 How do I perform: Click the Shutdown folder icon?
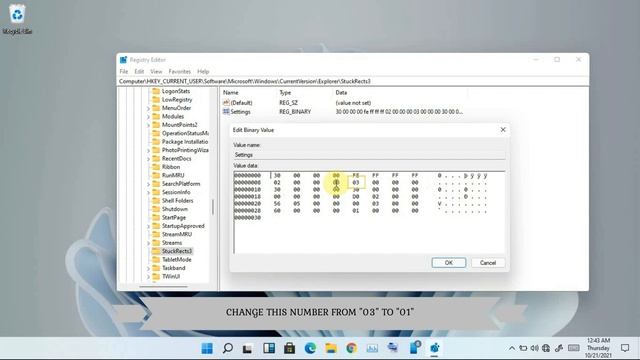tap(156, 209)
